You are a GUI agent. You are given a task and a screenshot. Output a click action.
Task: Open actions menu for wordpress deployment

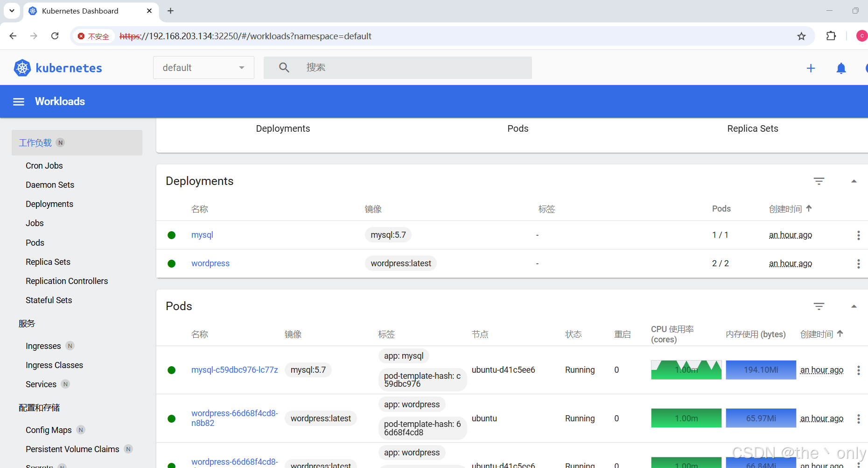click(858, 264)
